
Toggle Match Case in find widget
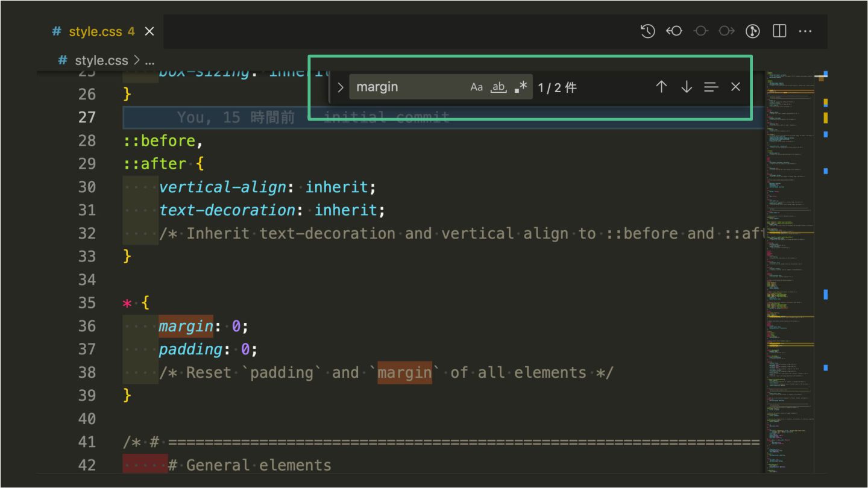(x=476, y=87)
